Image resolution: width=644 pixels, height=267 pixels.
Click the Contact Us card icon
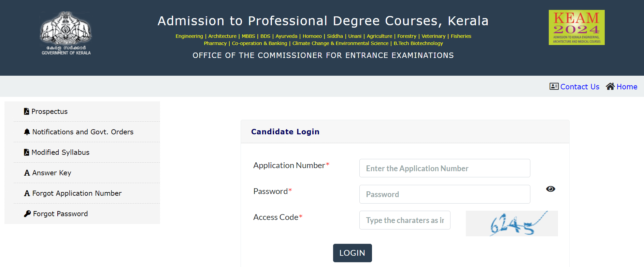click(554, 86)
